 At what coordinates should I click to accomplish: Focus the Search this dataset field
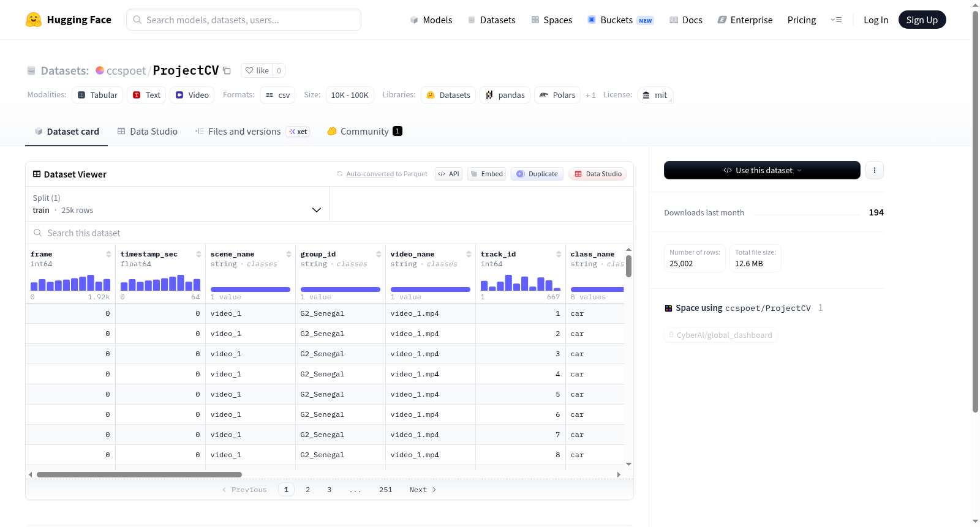(x=330, y=233)
